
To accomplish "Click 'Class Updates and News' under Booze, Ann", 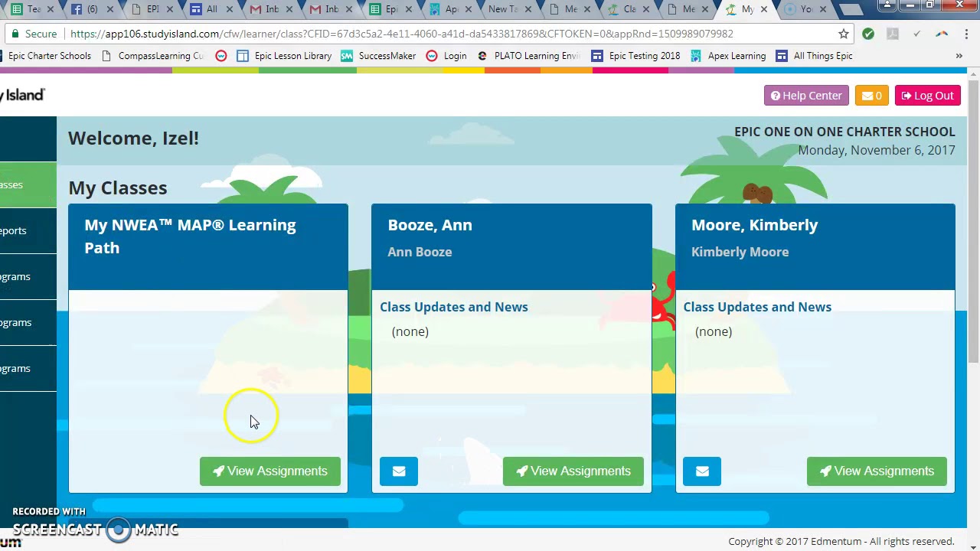I will (x=454, y=307).
